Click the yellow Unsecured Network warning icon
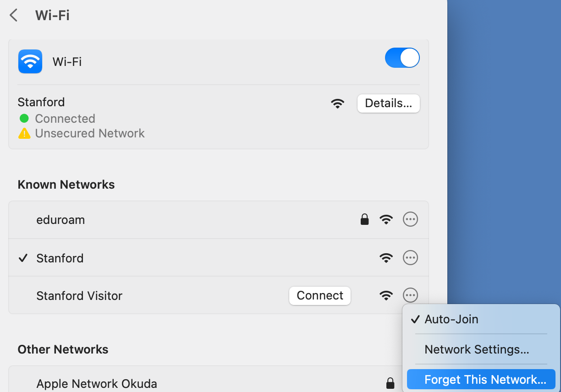This screenshot has width=561, height=392. point(24,134)
